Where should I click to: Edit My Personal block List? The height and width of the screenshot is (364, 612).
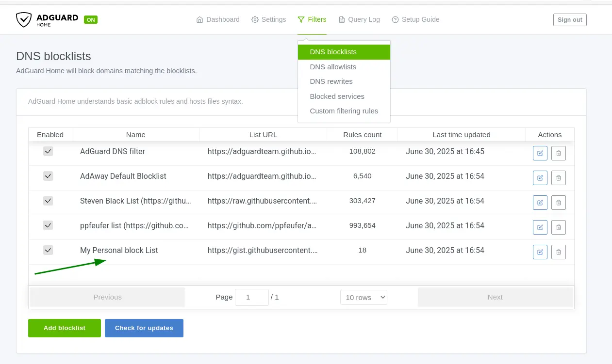coord(540,252)
